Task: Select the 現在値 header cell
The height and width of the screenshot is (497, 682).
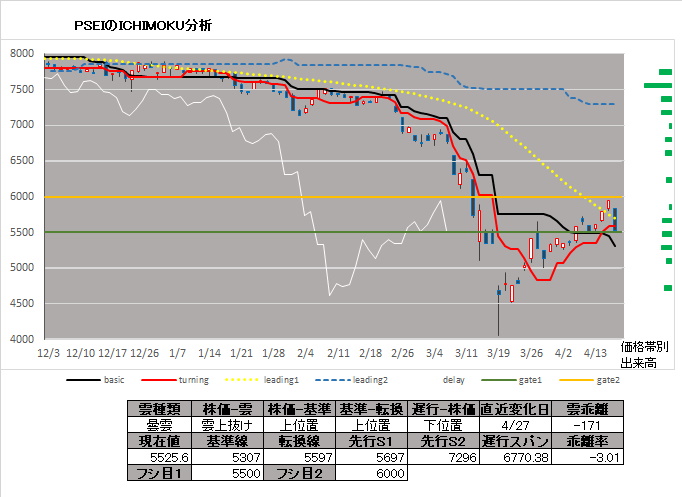Action: [159, 441]
